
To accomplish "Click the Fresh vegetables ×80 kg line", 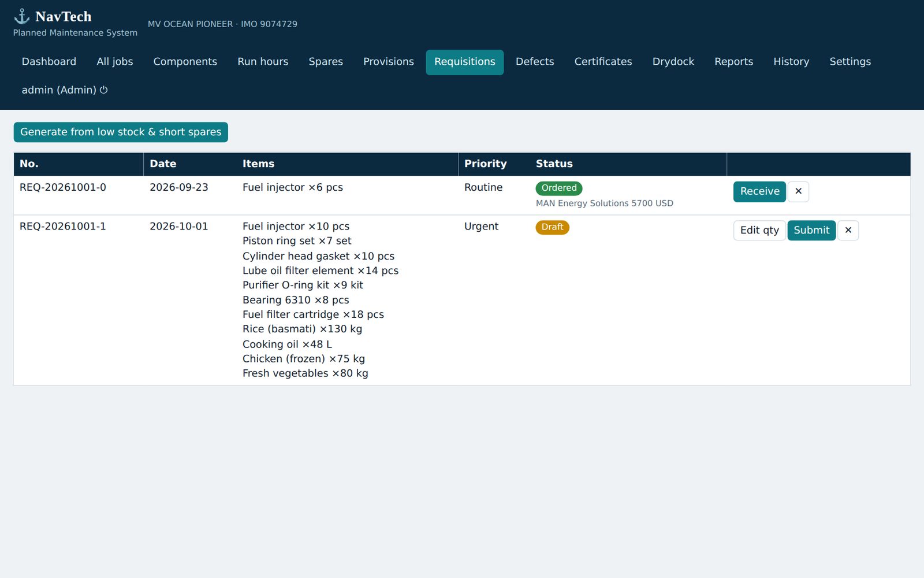I will [305, 373].
